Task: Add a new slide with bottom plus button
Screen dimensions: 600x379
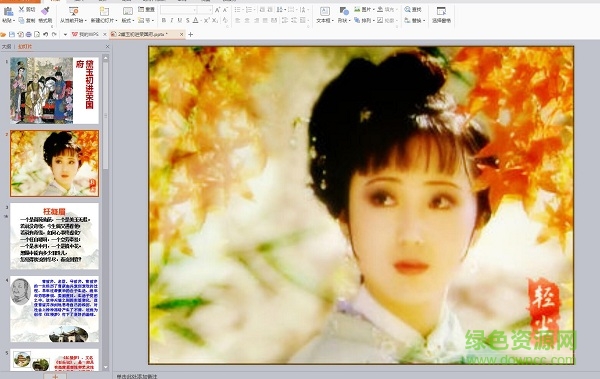Action: (55, 376)
